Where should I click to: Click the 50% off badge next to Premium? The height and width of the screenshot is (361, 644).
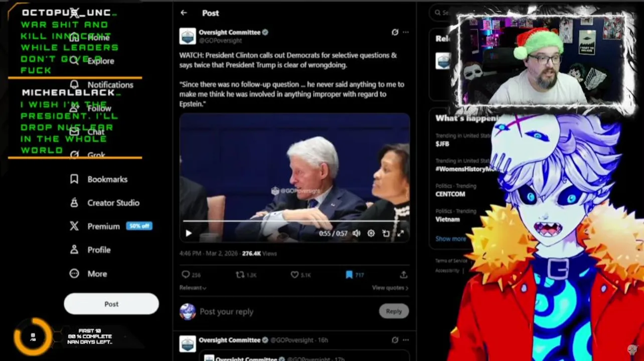pyautogui.click(x=139, y=226)
